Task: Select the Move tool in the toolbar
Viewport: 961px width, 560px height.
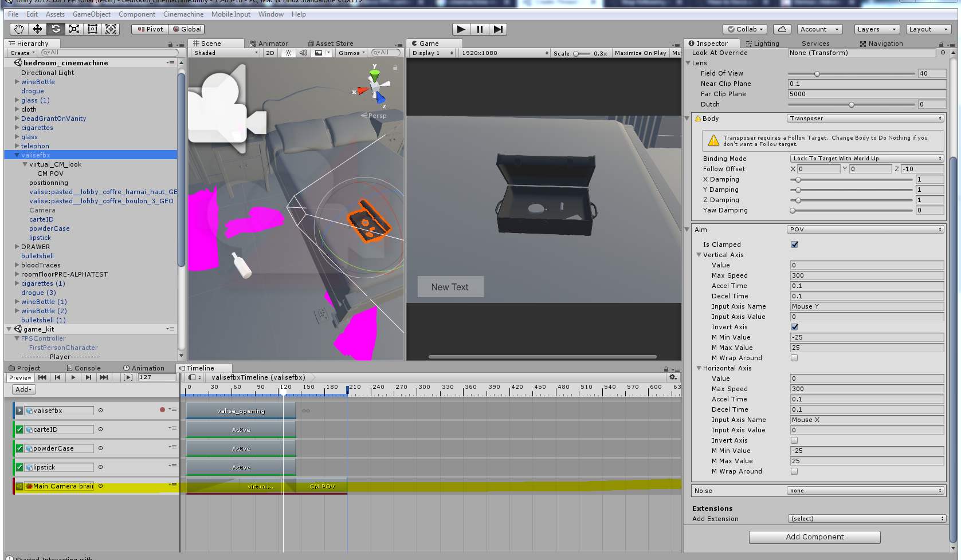Action: [x=37, y=29]
